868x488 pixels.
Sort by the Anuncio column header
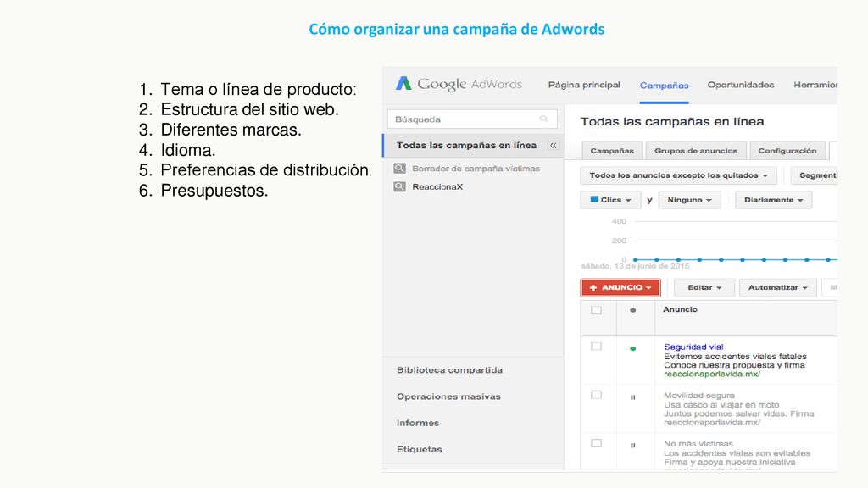[680, 309]
